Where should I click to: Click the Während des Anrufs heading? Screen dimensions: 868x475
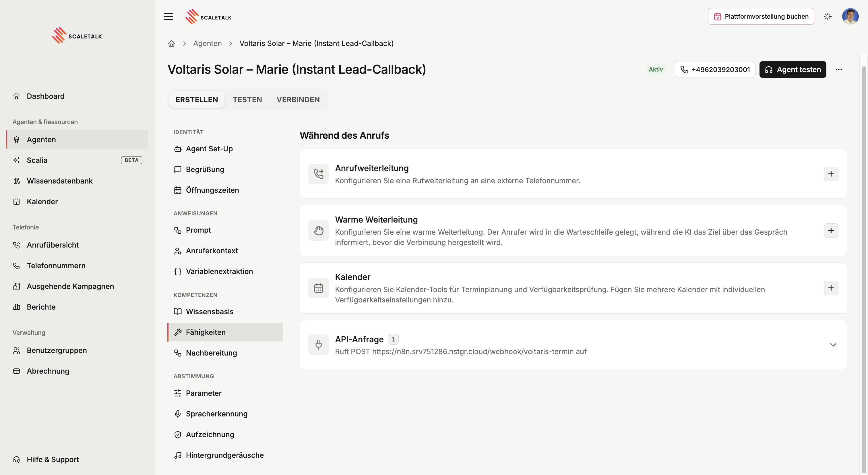pos(344,135)
